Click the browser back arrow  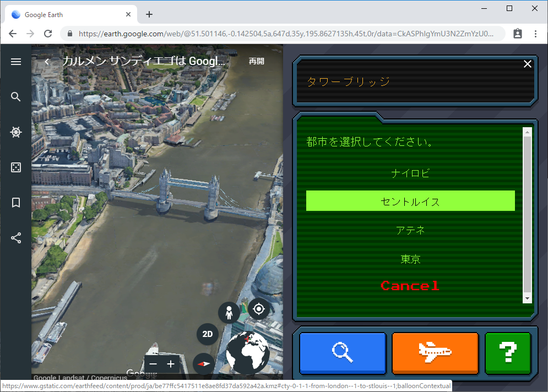tap(13, 34)
